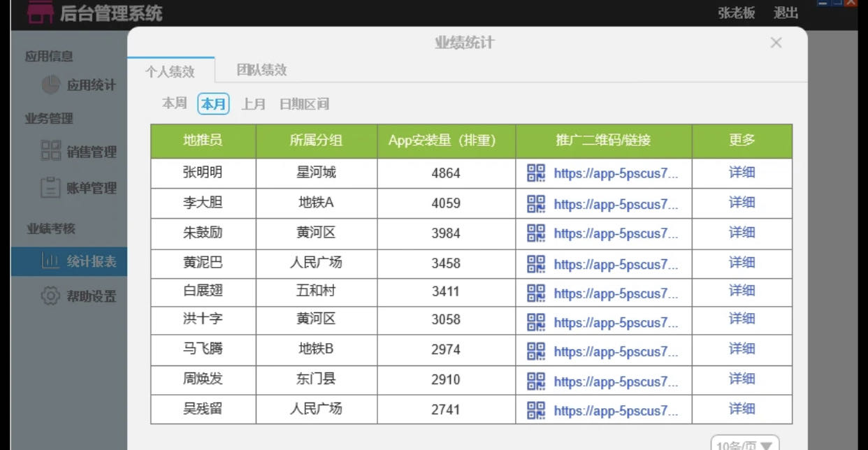
Task: Click the 统计报表 bar chart icon
Action: pos(50,261)
